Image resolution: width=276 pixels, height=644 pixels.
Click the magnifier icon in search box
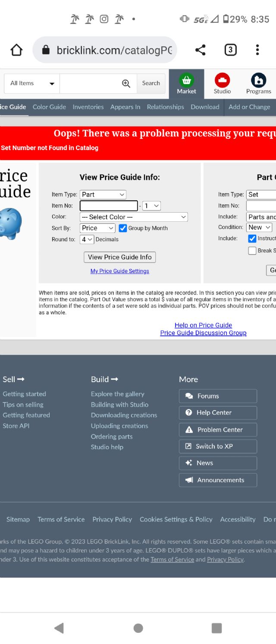tap(126, 84)
